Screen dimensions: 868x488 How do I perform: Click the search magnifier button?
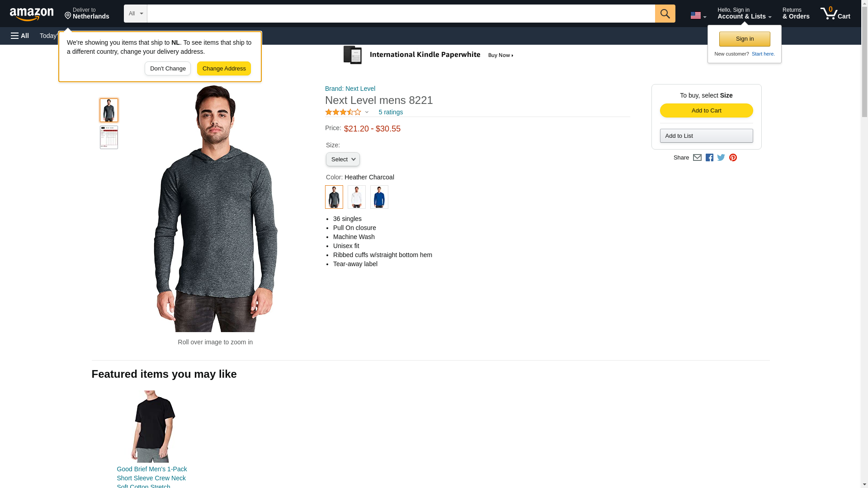point(665,14)
